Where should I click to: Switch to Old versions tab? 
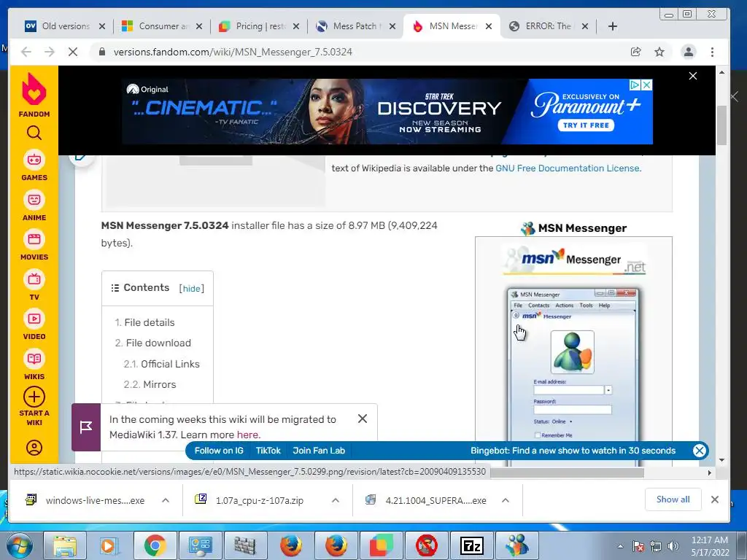[x=66, y=26]
